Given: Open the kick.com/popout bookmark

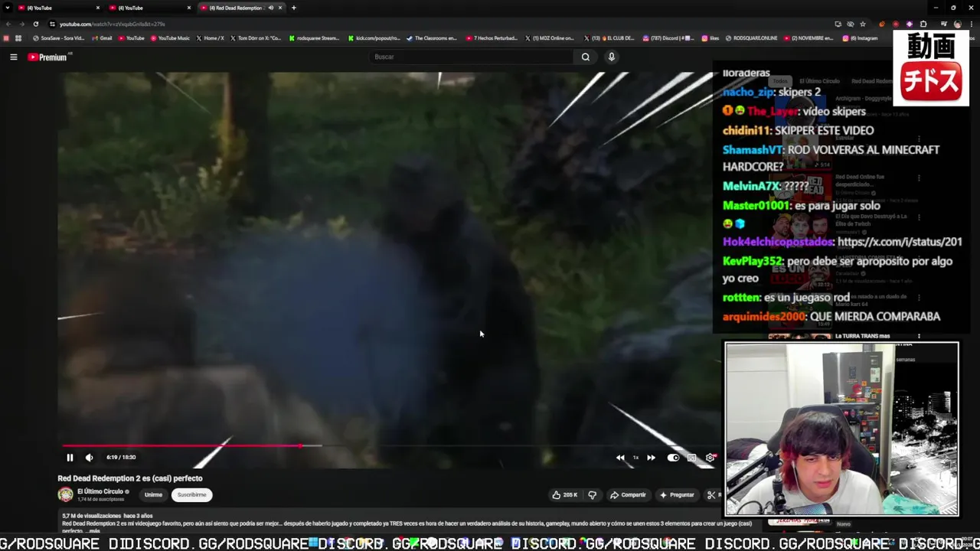Looking at the screenshot, I should click(374, 38).
